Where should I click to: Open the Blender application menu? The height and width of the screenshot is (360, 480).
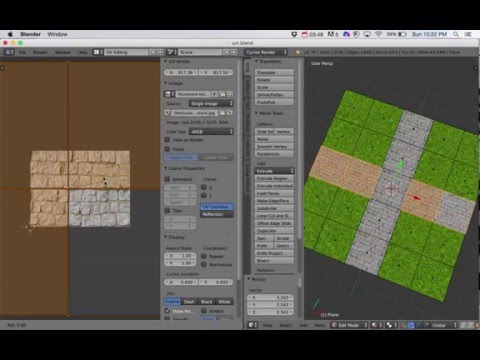pos(30,34)
